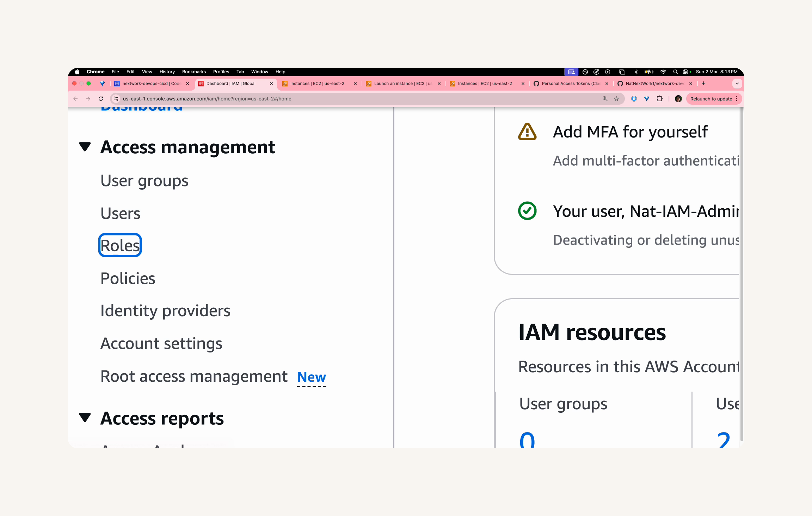Open the File menu

coord(115,72)
